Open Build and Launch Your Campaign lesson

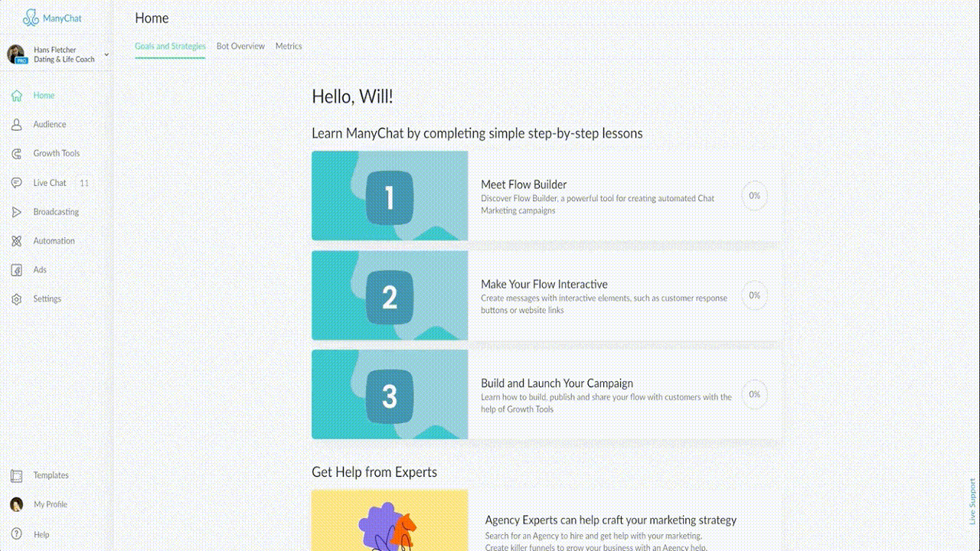547,395
